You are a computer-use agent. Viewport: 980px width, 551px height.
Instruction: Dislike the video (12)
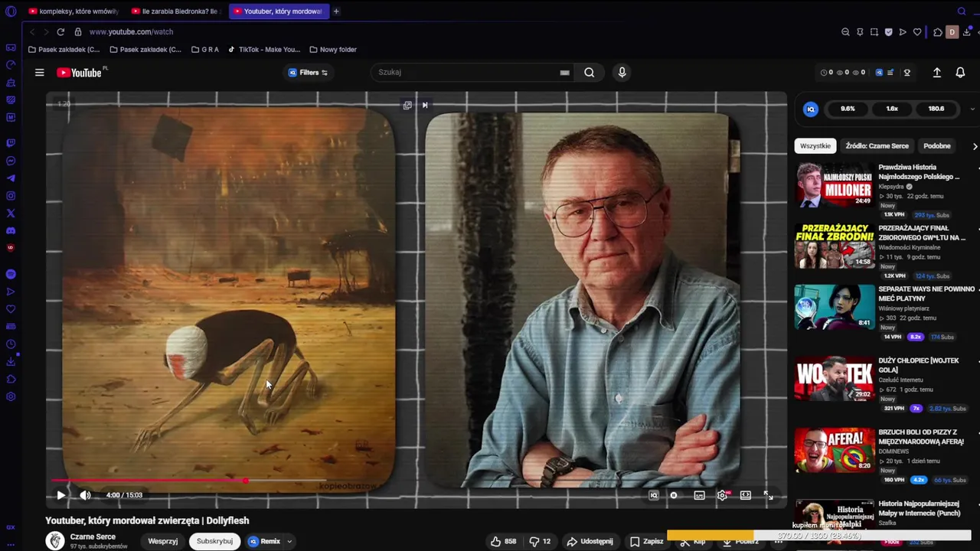pos(541,541)
